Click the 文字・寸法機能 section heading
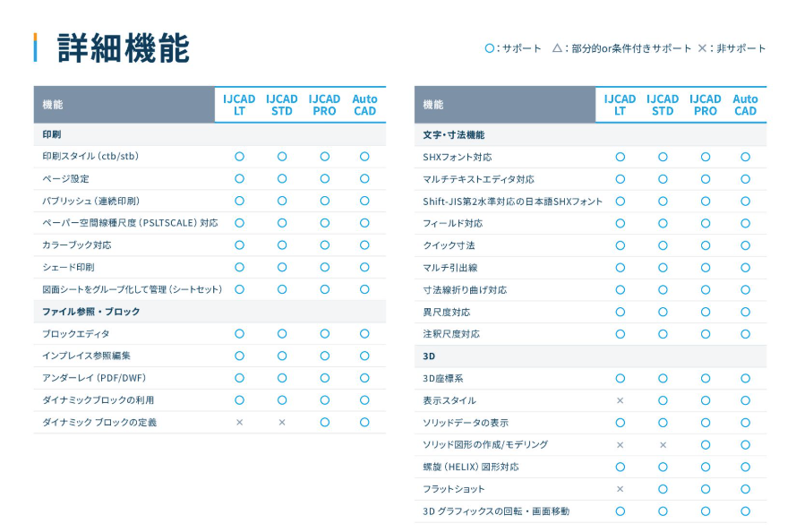The height and width of the screenshot is (532, 796). click(x=453, y=135)
